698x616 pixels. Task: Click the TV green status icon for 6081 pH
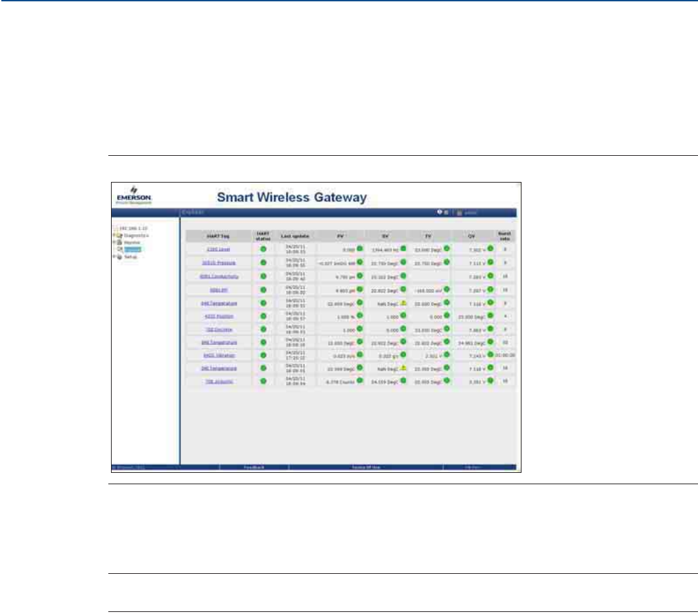(447, 290)
